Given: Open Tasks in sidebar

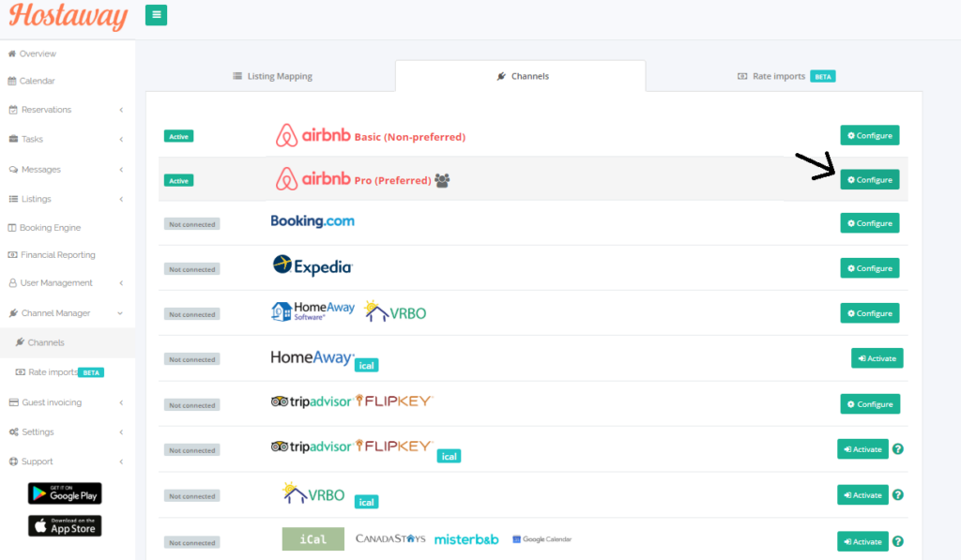Looking at the screenshot, I should pyautogui.click(x=25, y=139).
